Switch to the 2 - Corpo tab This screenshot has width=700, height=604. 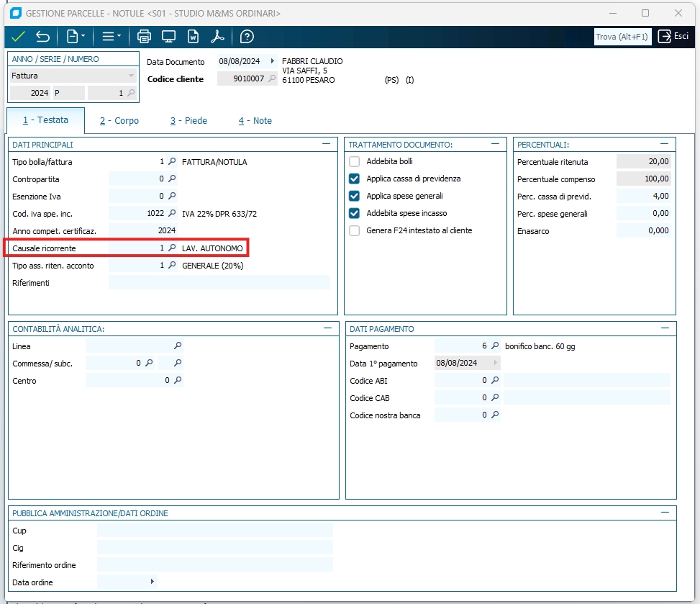pos(119,121)
